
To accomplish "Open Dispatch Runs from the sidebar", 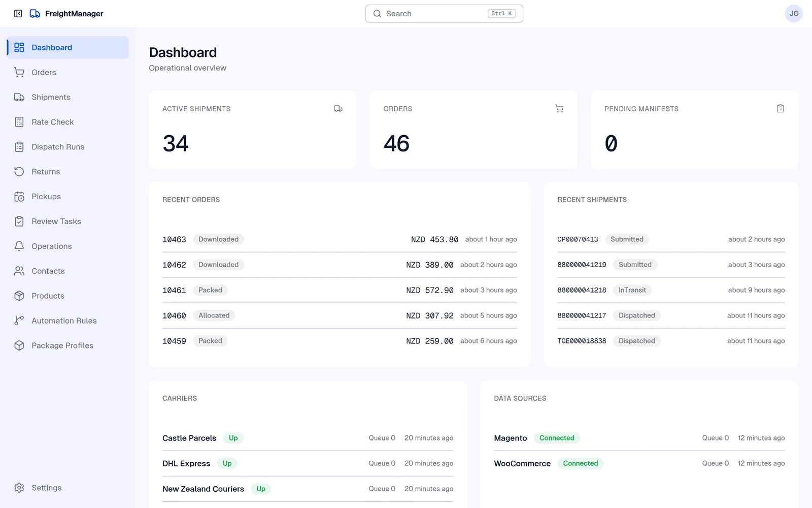I will (x=67, y=147).
